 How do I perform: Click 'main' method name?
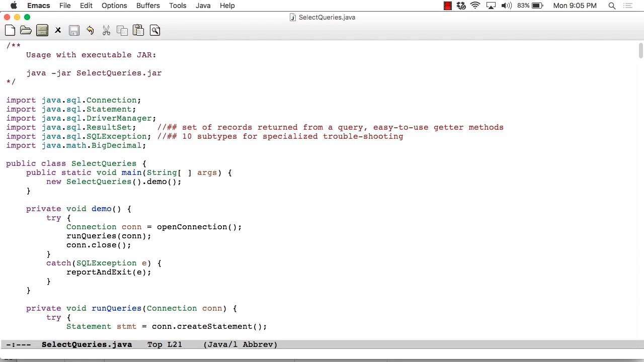[131, 172]
